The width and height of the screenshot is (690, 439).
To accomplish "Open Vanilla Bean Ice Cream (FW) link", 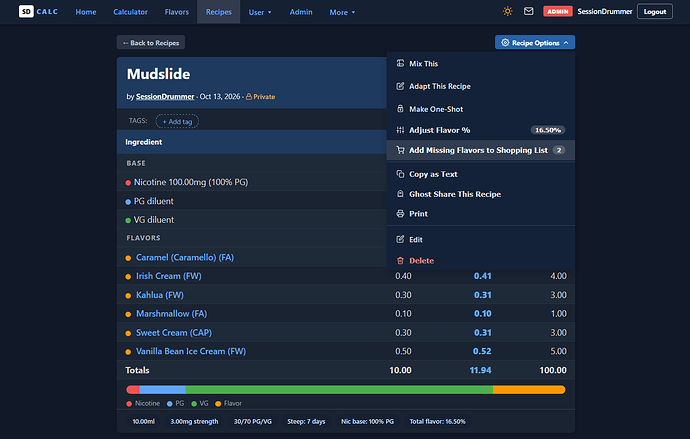I will coord(191,351).
